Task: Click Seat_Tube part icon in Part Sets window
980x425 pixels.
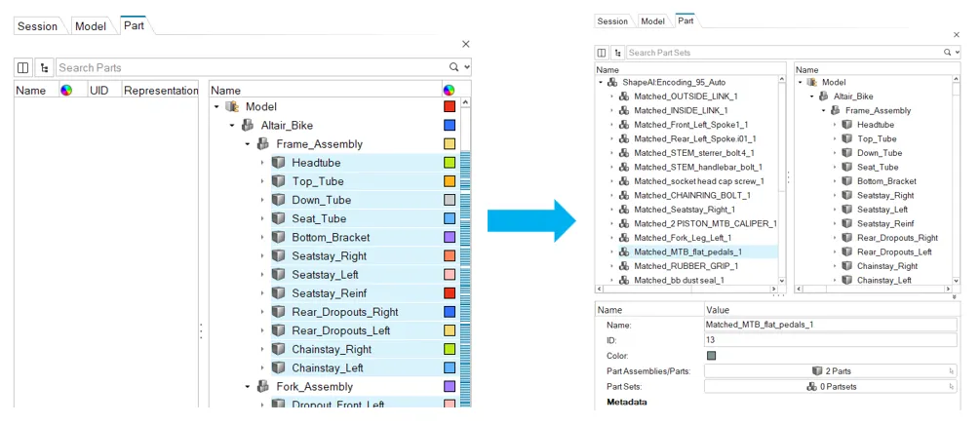Action: tap(846, 167)
